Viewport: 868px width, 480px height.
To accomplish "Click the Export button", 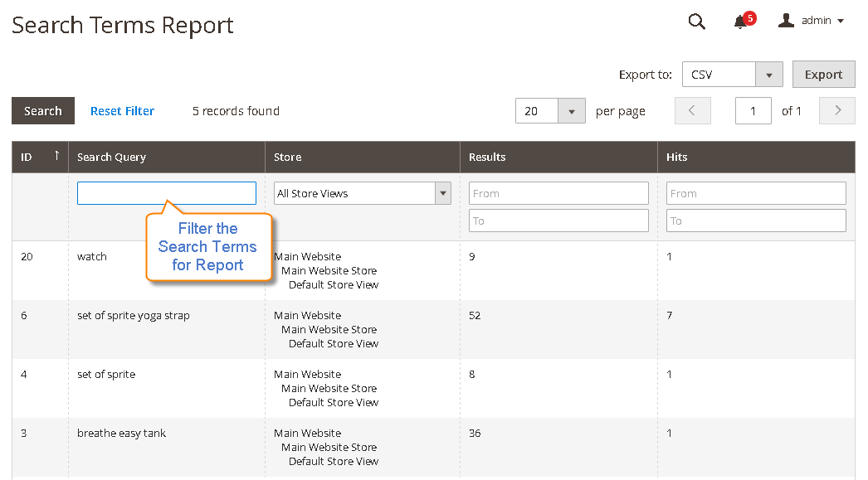I will pos(823,74).
